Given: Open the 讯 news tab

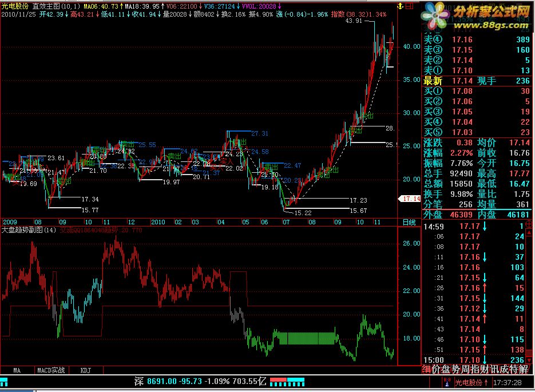Looking at the screenshot, I should pyautogui.click(x=496, y=369).
